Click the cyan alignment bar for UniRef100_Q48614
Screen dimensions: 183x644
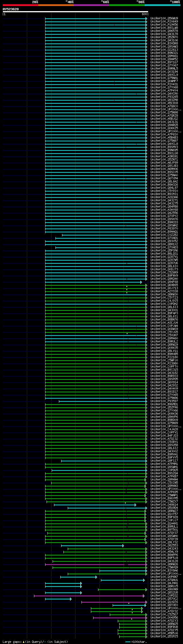(95, 505)
